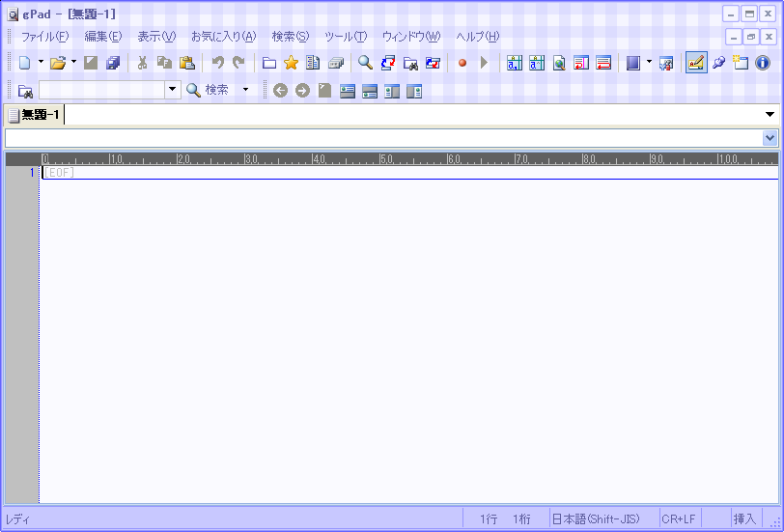Click the blue info circle icon
Viewport: 784px width, 532px height.
pyautogui.click(x=763, y=63)
